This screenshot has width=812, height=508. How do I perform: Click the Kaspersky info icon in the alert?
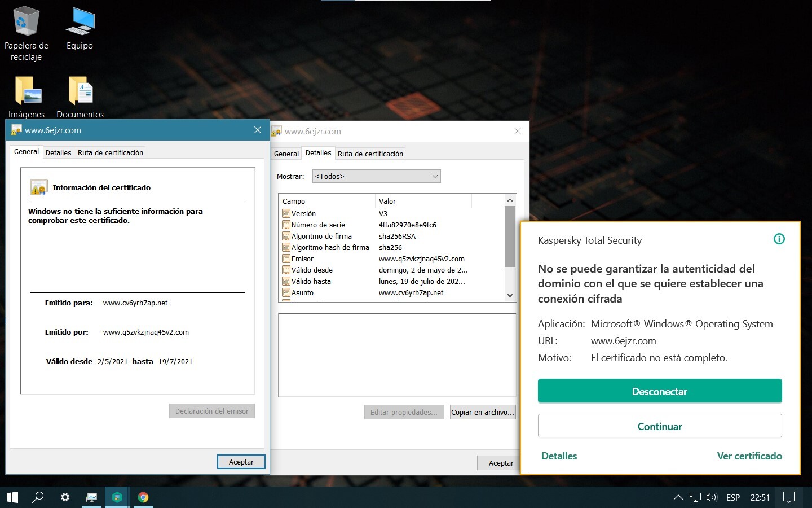(x=779, y=239)
